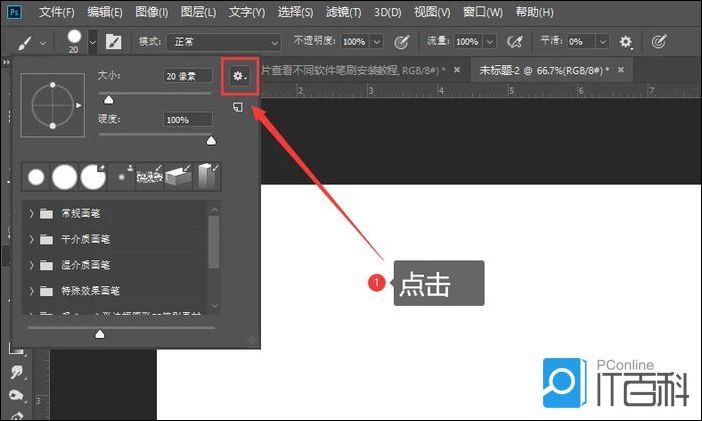Viewport: 702px width, 421px height.
Task: Open the 滤镜(T) menu
Action: coord(343,12)
